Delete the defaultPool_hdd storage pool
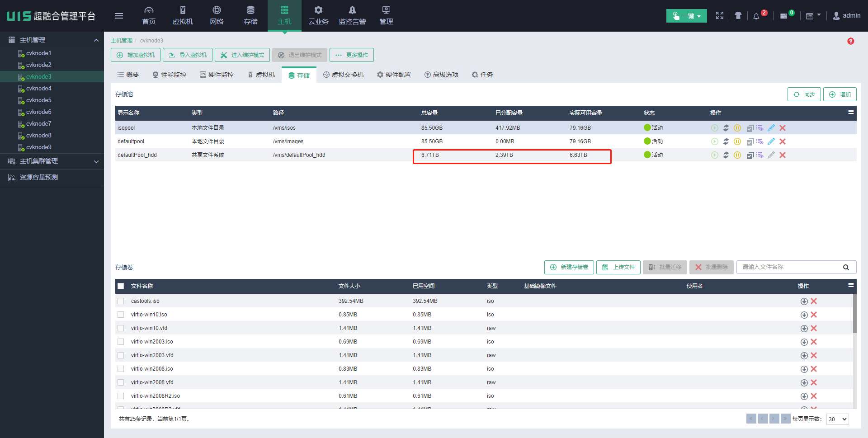 pos(783,155)
